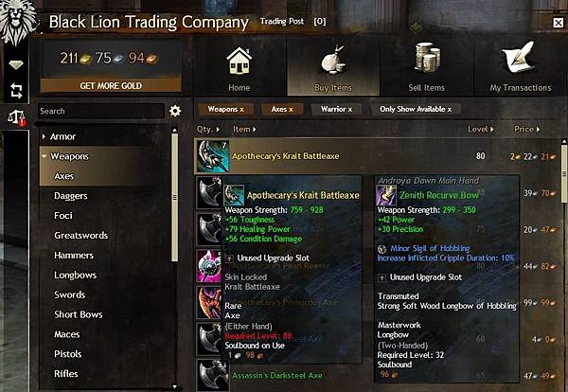Open Sell Items coin stack icon
The image size is (568, 392).
click(x=428, y=57)
